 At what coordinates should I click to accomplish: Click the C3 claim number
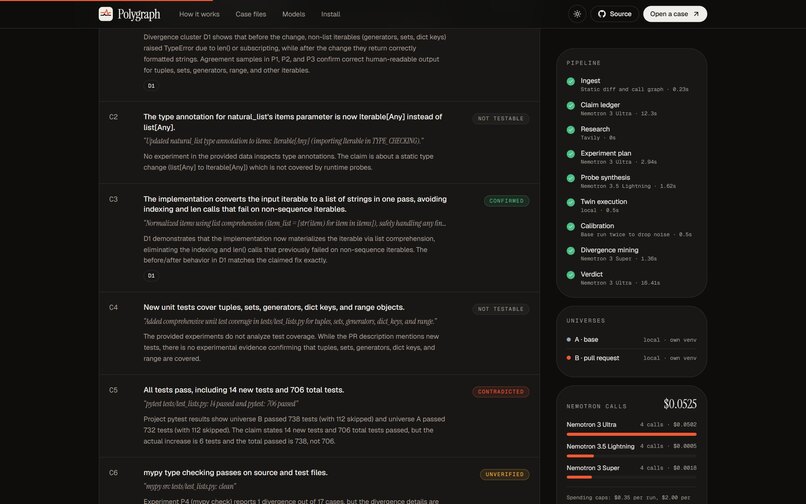pos(114,200)
